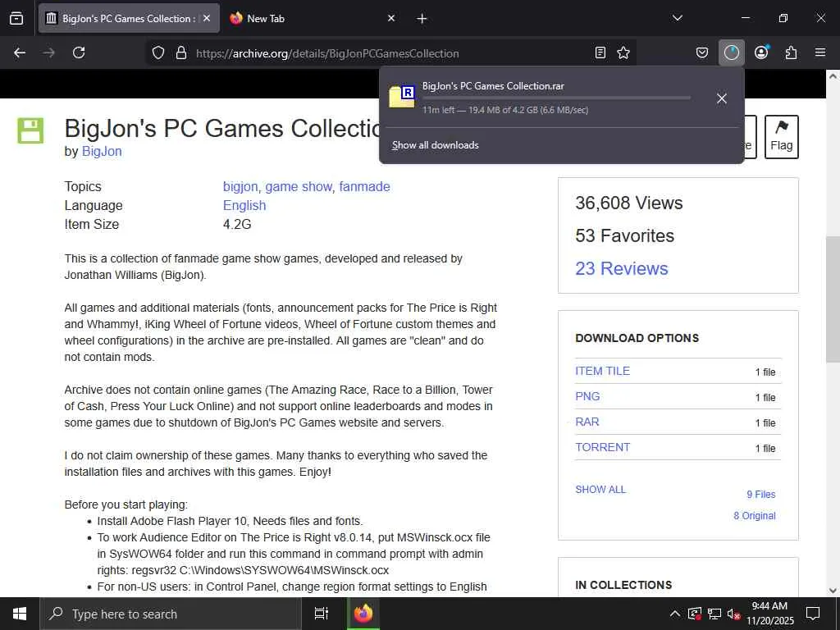Open the extensions puzzle icon
Viewport: 840px width, 630px height.
click(791, 52)
